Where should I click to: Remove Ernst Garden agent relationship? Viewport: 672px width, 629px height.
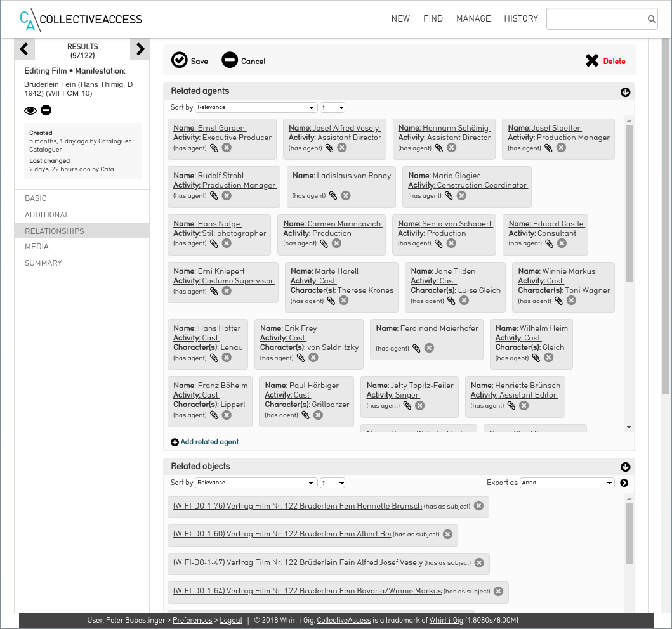point(227,148)
